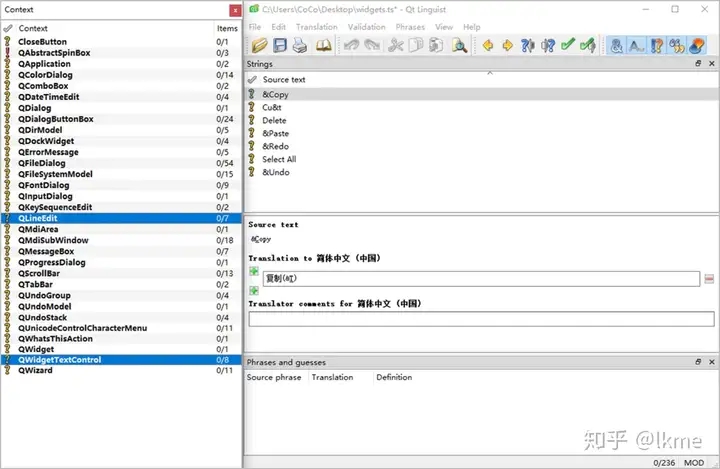The width and height of the screenshot is (720, 469).
Task: Click the Save icon in the toolbar
Action: (x=279, y=45)
